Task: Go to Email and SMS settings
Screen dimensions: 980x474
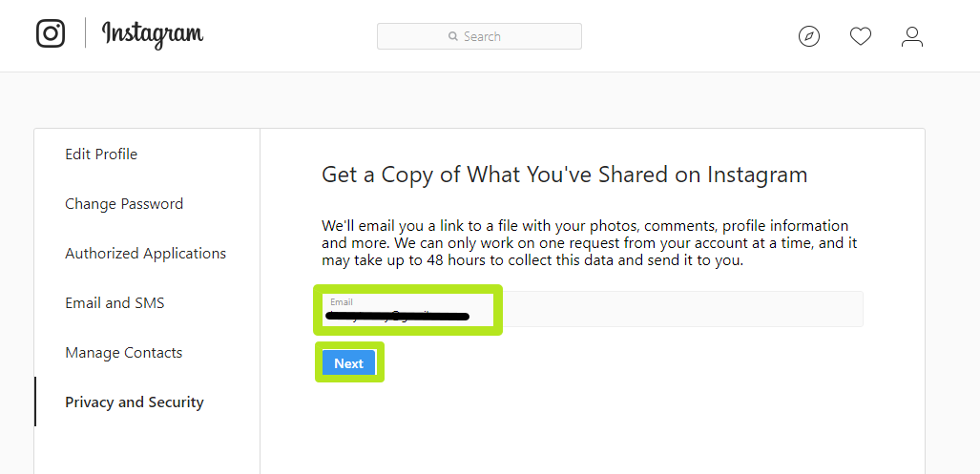Action: click(115, 303)
